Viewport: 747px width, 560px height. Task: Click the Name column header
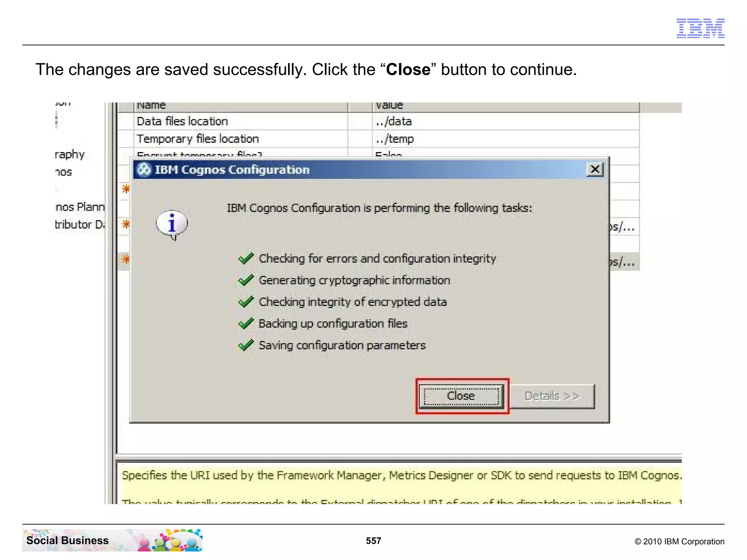tap(241, 106)
